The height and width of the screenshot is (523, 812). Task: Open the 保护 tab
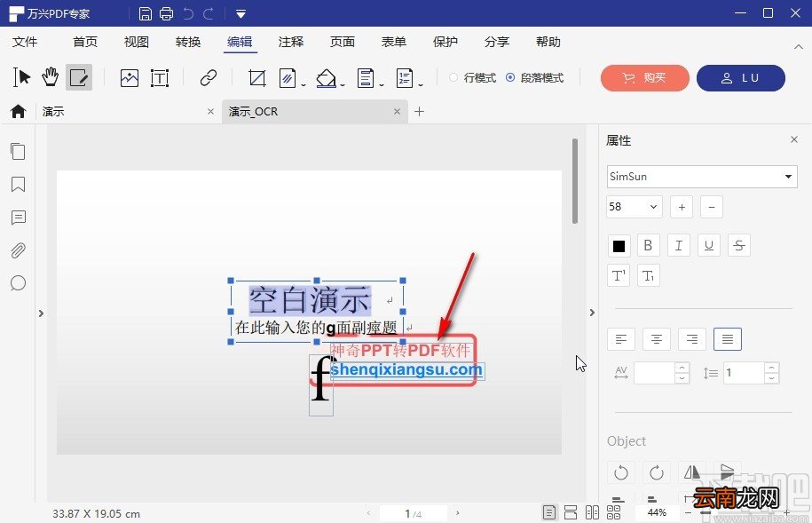445,42
